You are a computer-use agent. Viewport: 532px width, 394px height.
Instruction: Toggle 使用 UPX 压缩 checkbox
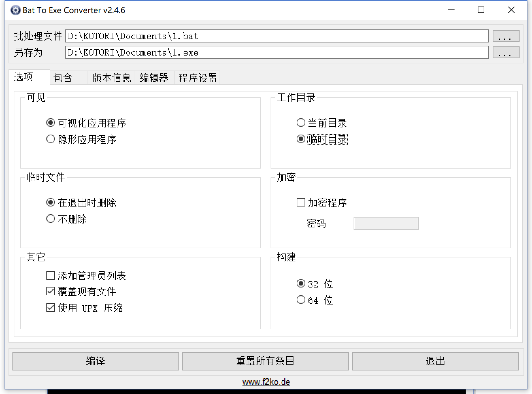coord(85,308)
